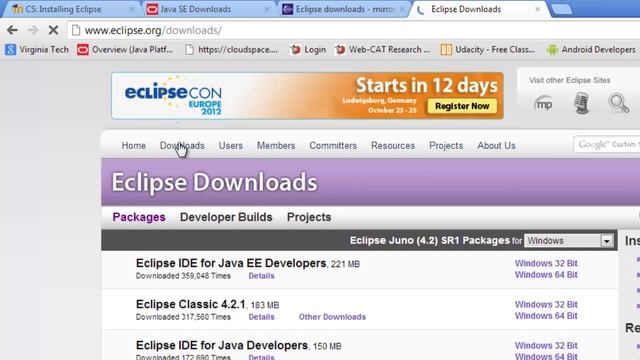Click the Google Custom Search field

click(607, 144)
